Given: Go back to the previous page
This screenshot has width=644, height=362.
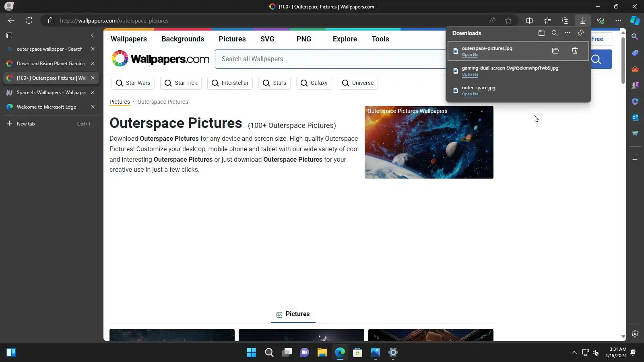Looking at the screenshot, I should pos(11,21).
